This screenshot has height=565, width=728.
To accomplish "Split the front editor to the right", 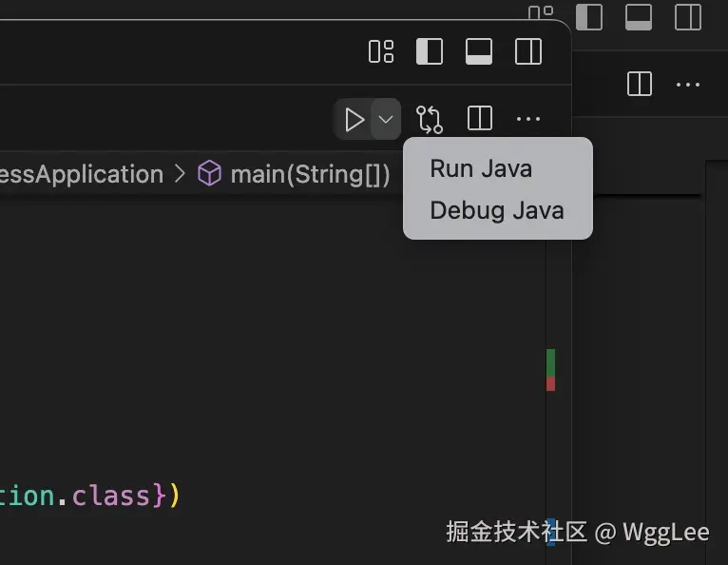I will point(480,119).
